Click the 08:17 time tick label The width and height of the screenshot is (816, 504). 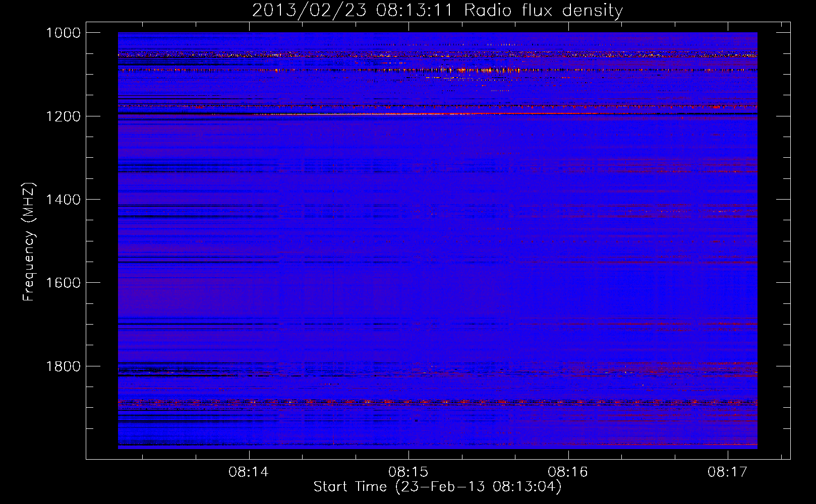(728, 472)
